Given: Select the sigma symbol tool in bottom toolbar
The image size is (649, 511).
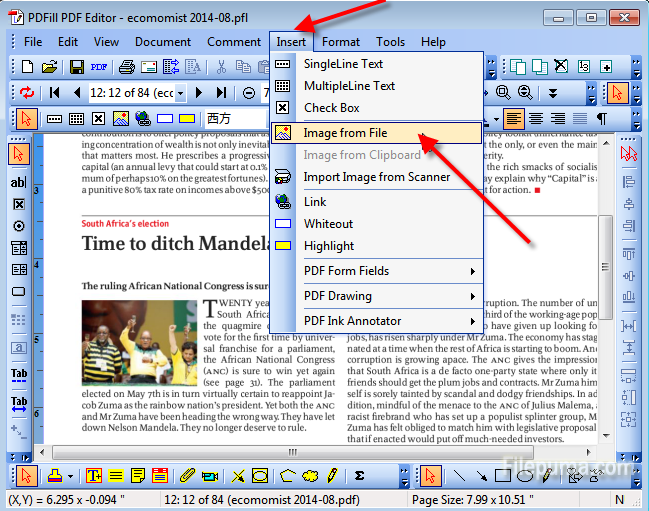Looking at the screenshot, I should pyautogui.click(x=359, y=475).
